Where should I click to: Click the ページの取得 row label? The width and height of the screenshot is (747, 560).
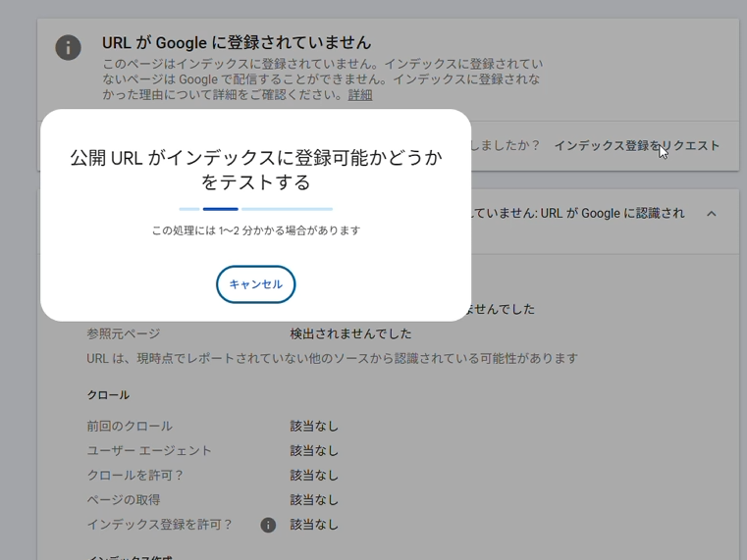(x=123, y=500)
